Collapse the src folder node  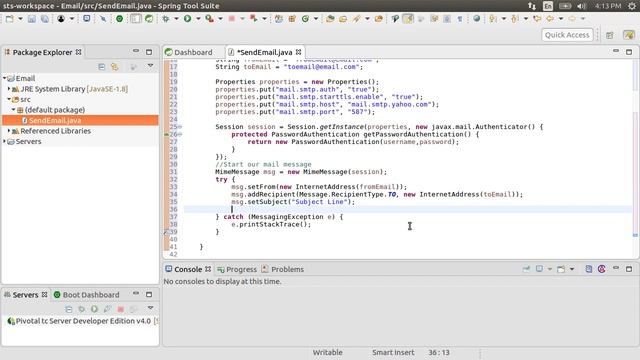(x=9, y=99)
